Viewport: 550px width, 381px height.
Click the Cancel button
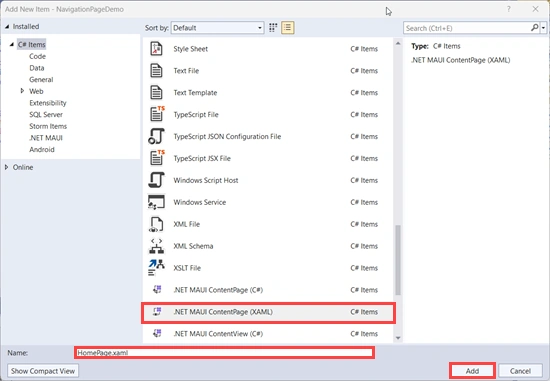pyautogui.click(x=520, y=371)
